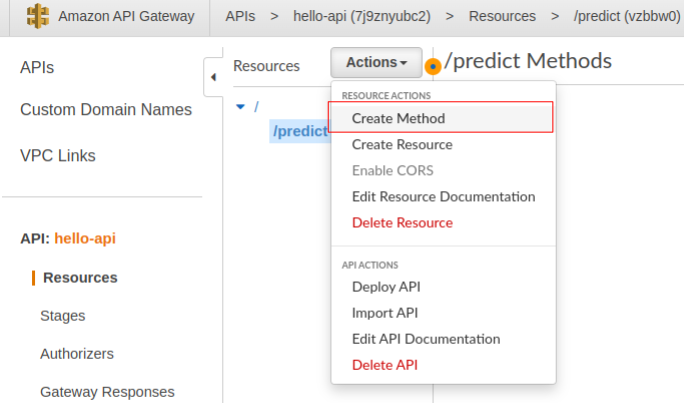Click the orange dot hint marker
Viewport: 684px width, 403px height.
click(433, 66)
